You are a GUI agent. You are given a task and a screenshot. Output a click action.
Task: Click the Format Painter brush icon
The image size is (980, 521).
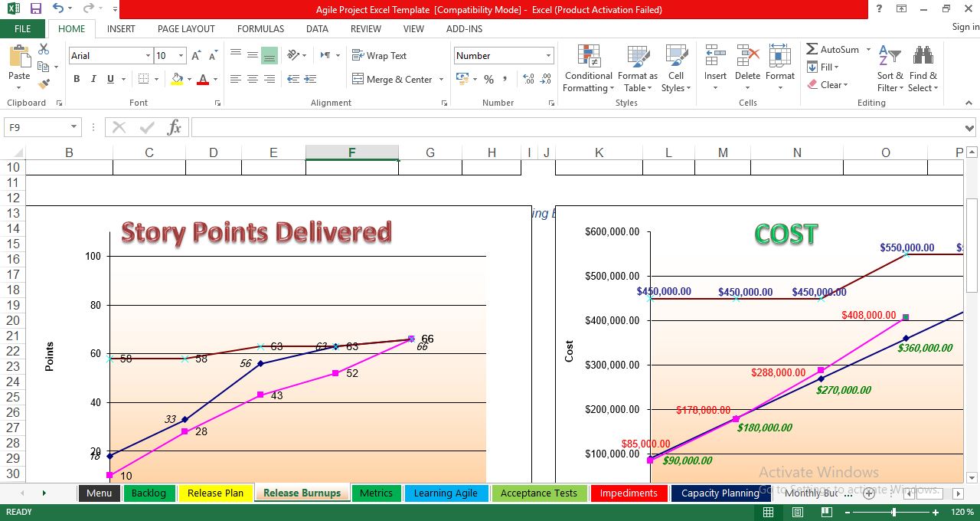pyautogui.click(x=44, y=84)
